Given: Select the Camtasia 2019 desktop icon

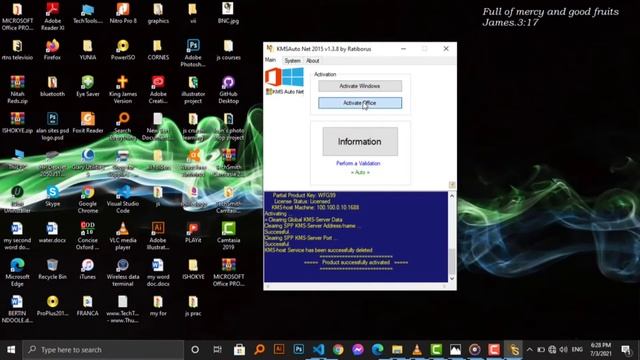Looking at the screenshot, I should coord(228,236).
